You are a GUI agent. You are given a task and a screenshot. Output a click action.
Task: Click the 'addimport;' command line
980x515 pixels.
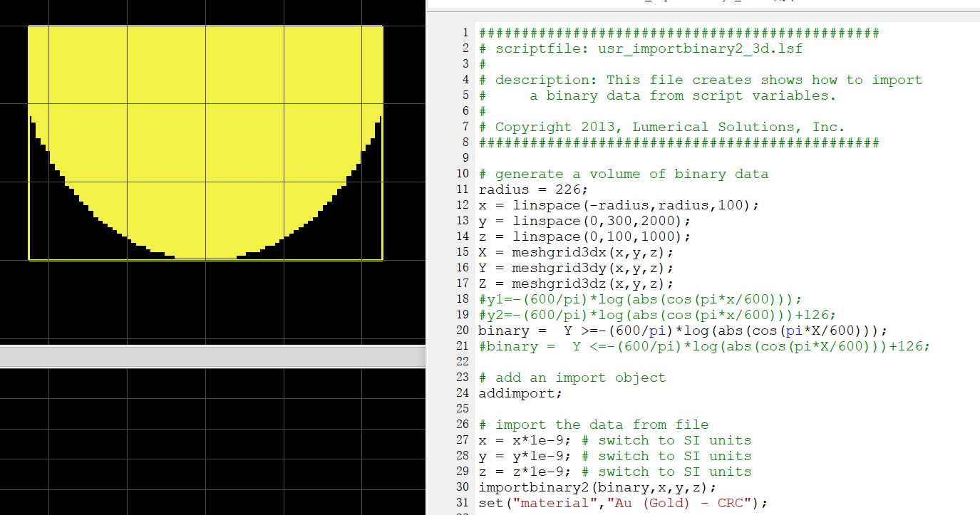[520, 393]
